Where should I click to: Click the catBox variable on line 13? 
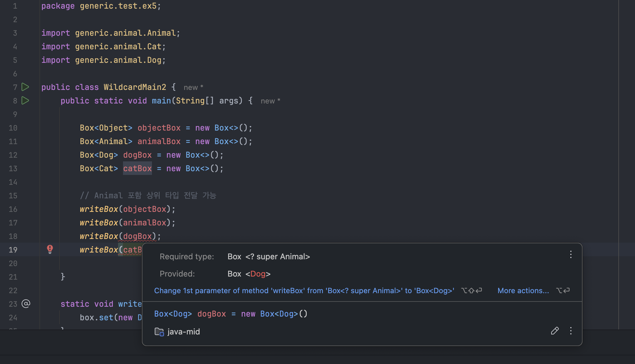coord(137,168)
